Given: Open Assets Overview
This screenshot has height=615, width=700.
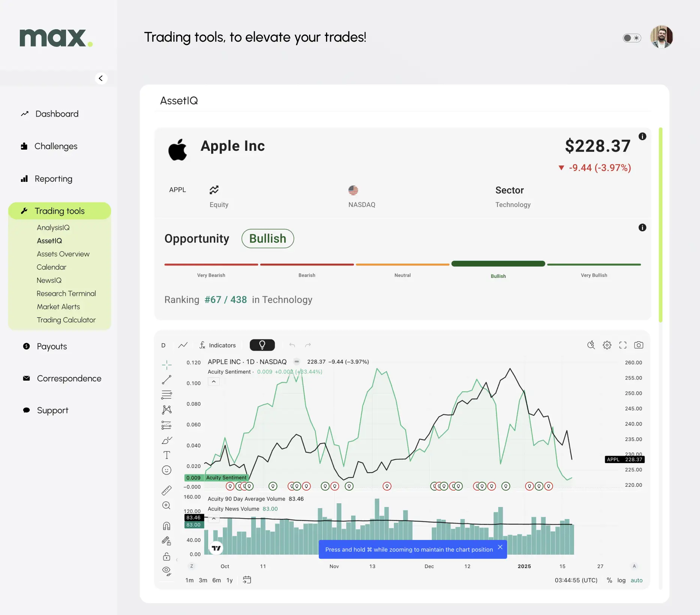Looking at the screenshot, I should (63, 254).
